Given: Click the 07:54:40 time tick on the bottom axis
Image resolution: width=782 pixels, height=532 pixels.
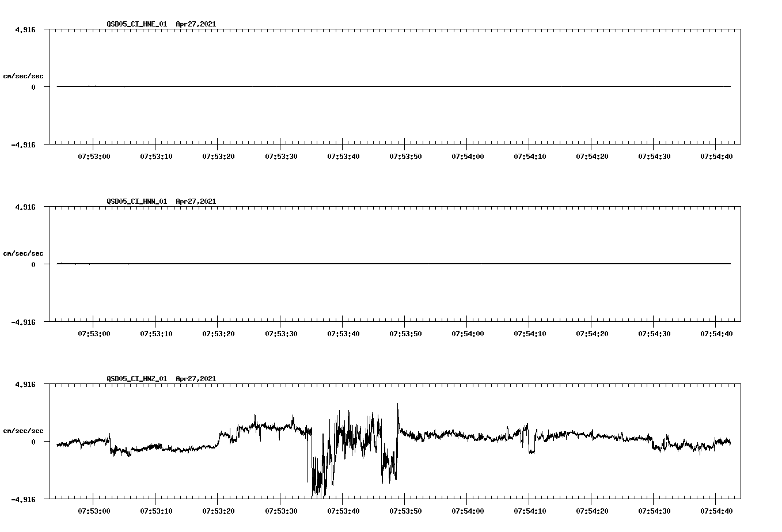Looking at the screenshot, I should 716,510.
